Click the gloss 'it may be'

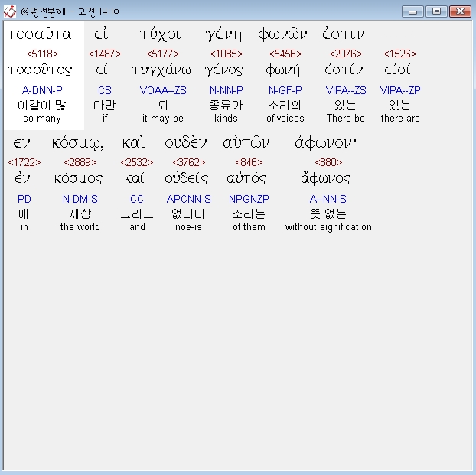click(163, 118)
